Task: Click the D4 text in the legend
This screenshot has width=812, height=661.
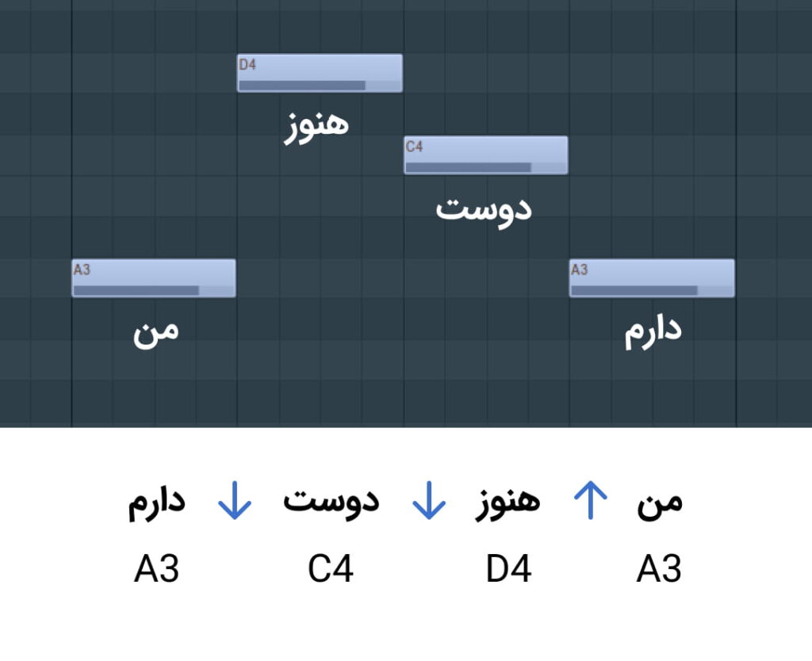Action: pos(508,569)
